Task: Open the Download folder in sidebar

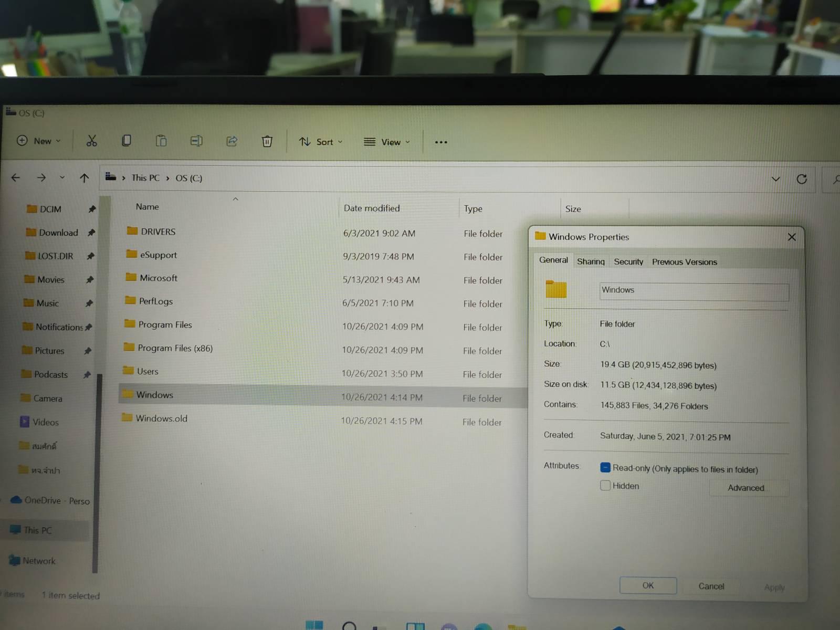Action: pyautogui.click(x=58, y=232)
